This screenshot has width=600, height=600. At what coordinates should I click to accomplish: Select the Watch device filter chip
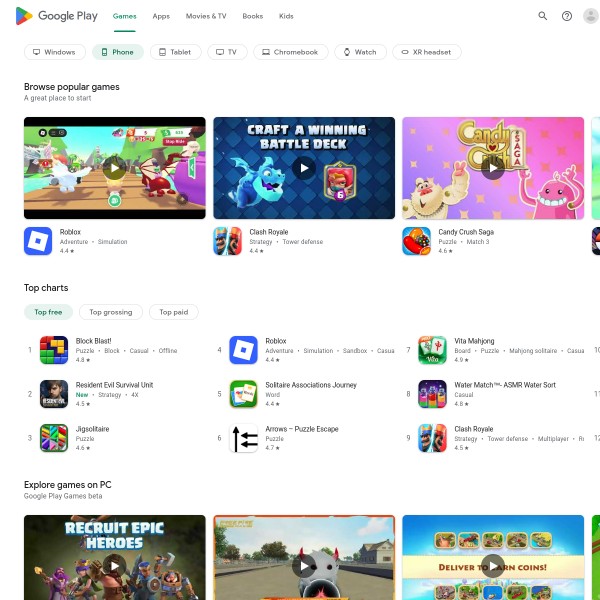click(x=360, y=52)
